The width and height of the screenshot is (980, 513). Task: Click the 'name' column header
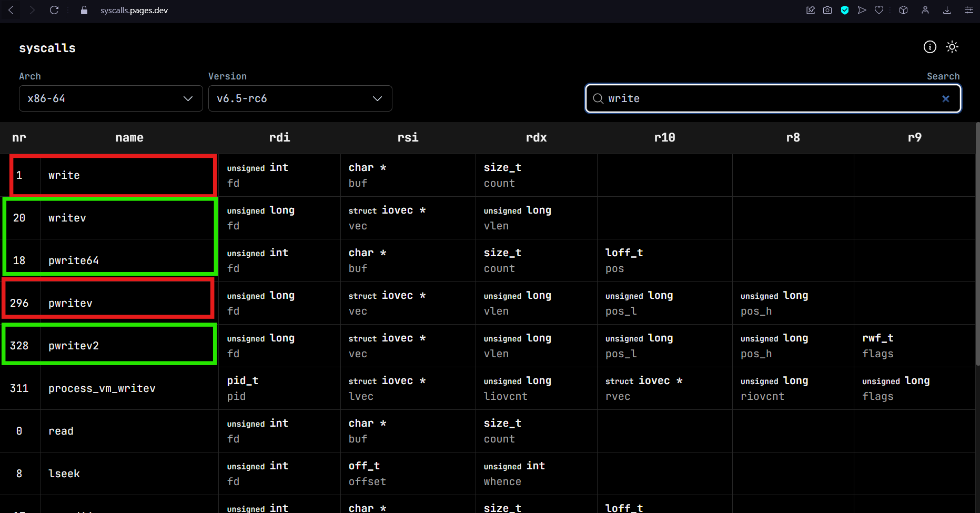click(x=129, y=138)
